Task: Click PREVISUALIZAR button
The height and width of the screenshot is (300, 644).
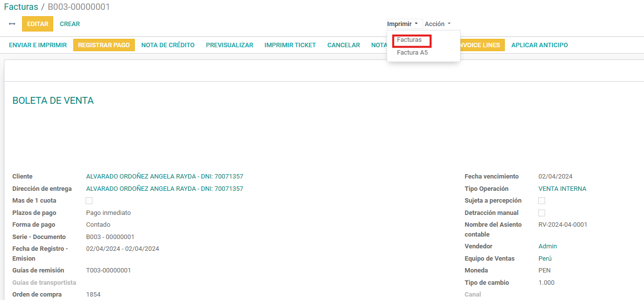Action: coord(229,45)
